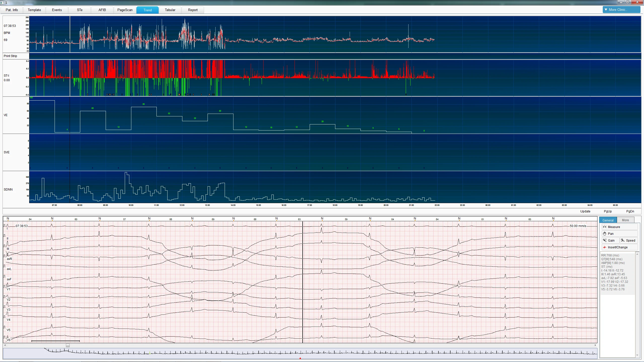Click the right arrow of ECG strip scrollbar
The image size is (644, 362).
(x=595, y=345)
